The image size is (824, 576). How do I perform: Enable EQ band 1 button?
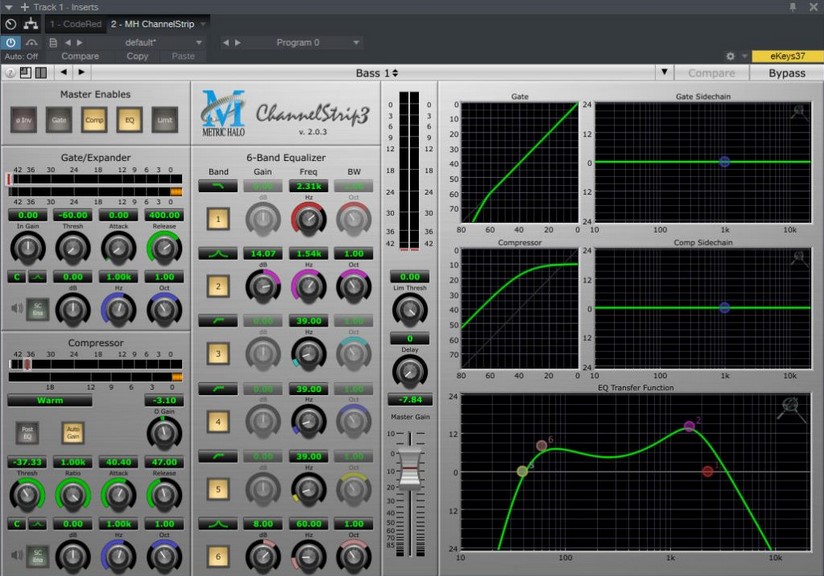coord(218,219)
